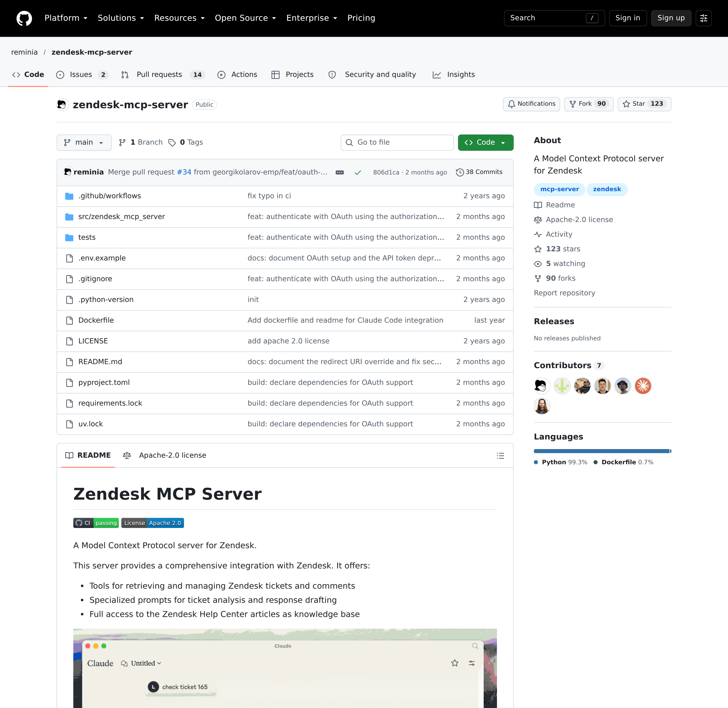Image resolution: width=728 pixels, height=708 pixels.
Task: Select the README tab in file viewer
Action: pyautogui.click(x=88, y=455)
